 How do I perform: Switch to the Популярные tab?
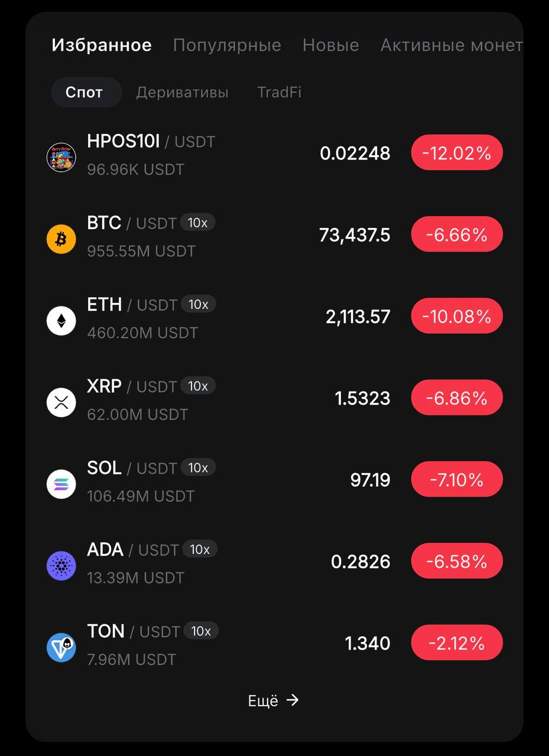click(227, 45)
